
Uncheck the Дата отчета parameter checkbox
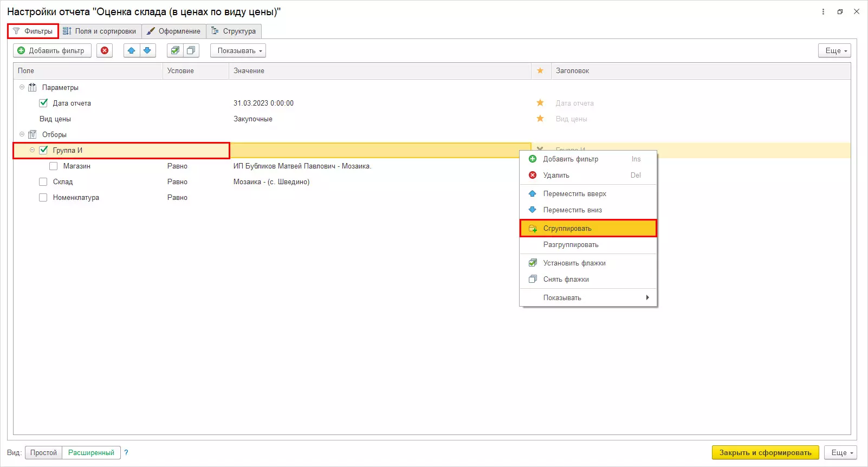coord(43,103)
